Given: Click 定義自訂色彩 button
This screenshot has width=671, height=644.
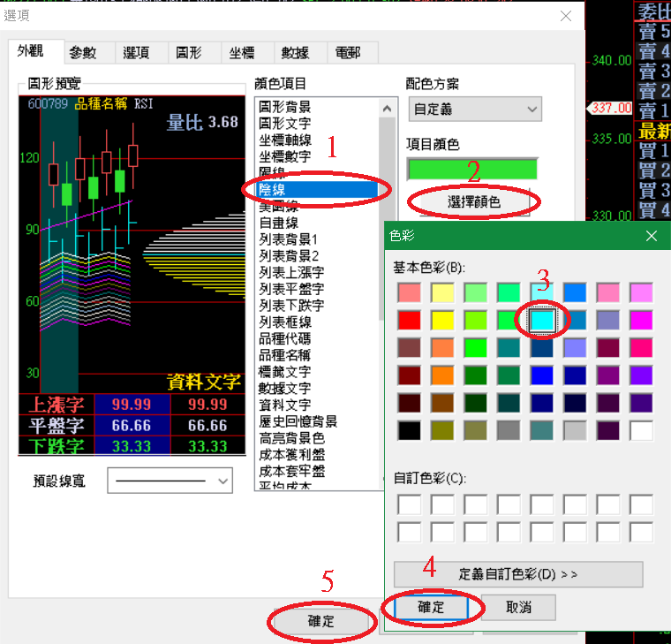Looking at the screenshot, I should [518, 573].
